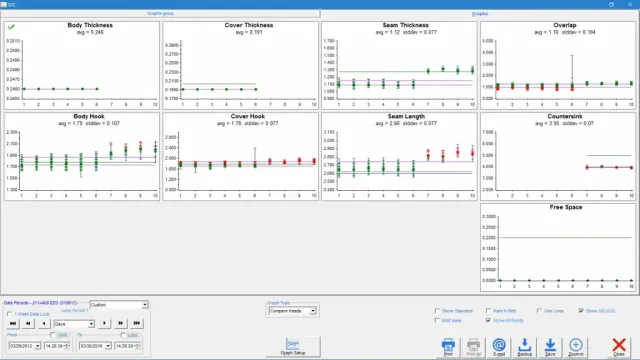Image resolution: width=640 pixels, height=360 pixels.
Task: Select the Seam Length graph
Action: coord(399,157)
